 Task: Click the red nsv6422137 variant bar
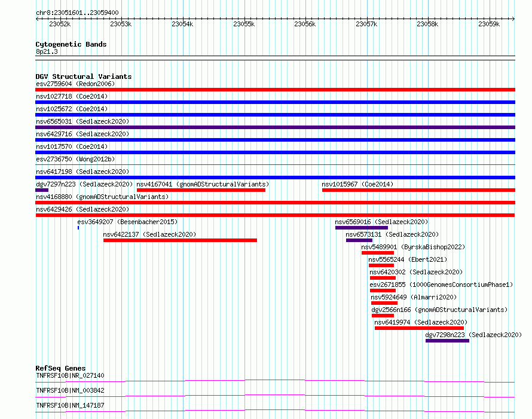(x=180, y=240)
